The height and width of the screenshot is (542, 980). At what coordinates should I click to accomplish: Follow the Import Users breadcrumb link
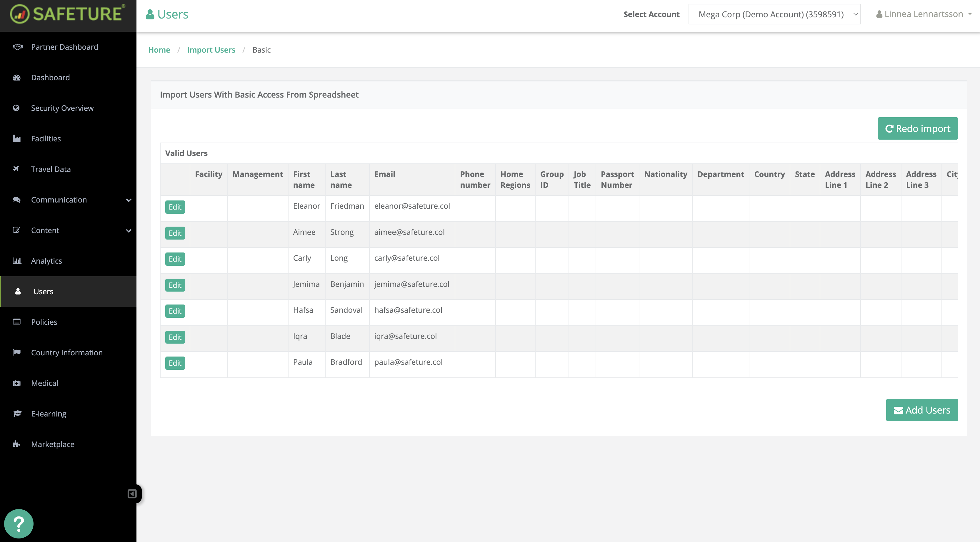click(211, 50)
